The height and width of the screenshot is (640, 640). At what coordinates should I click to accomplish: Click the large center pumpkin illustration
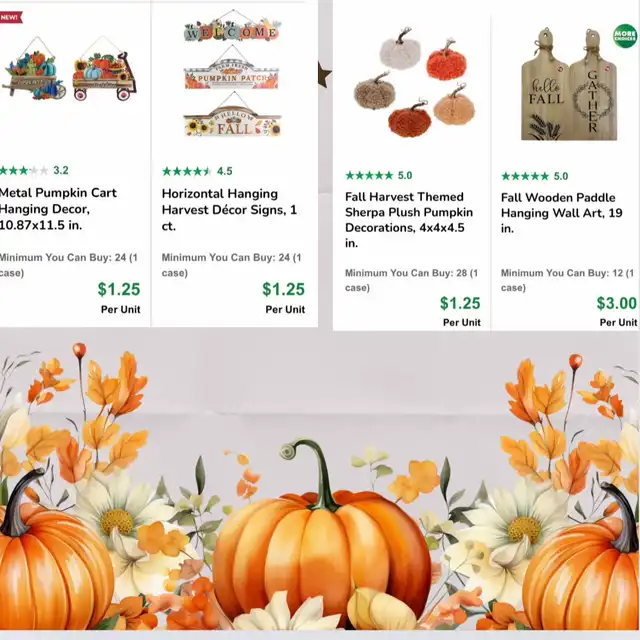click(321, 536)
